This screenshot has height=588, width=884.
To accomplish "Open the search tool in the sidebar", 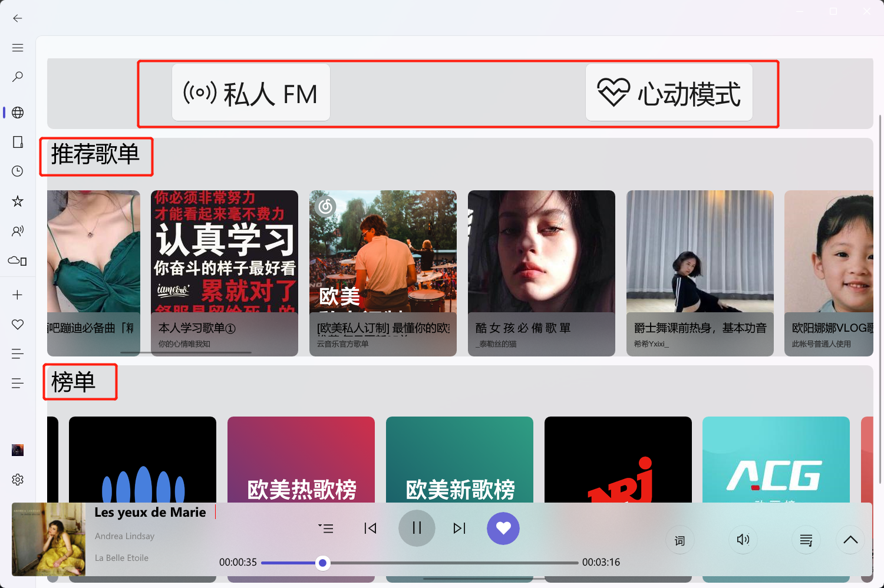I will pos(18,77).
